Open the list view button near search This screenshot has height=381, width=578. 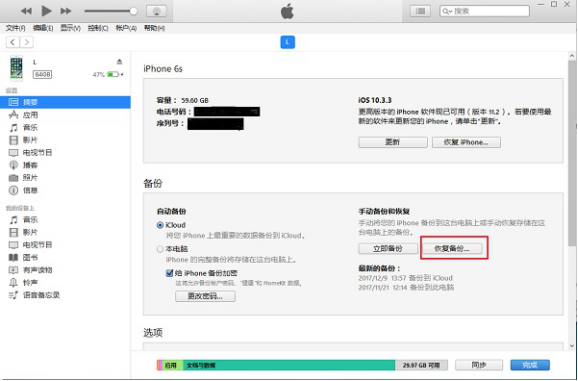(x=420, y=11)
